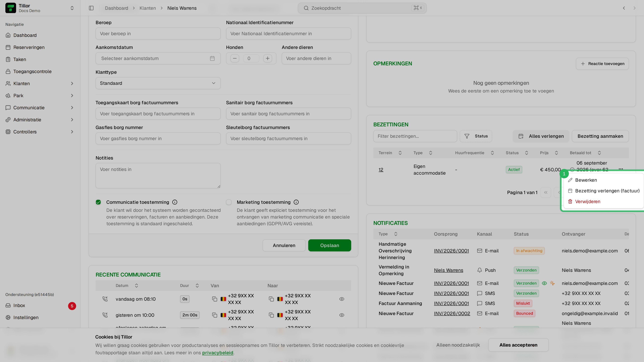This screenshot has height=362, width=644.
Task: Go to first page of bezettingen
Action: (x=546, y=192)
